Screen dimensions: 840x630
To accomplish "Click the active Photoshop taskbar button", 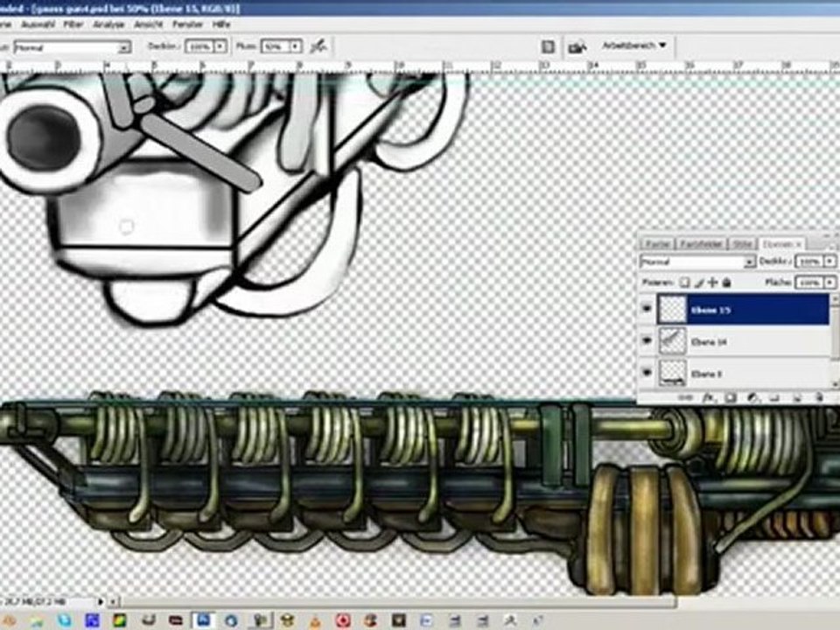I will (204, 620).
